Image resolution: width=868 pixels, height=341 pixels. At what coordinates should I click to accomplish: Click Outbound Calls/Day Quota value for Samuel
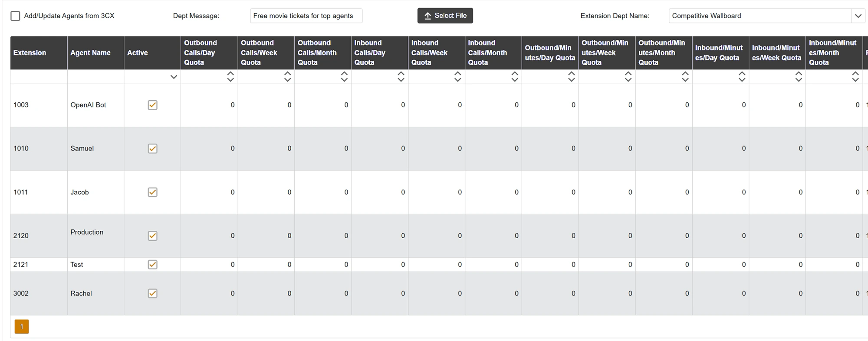point(209,148)
